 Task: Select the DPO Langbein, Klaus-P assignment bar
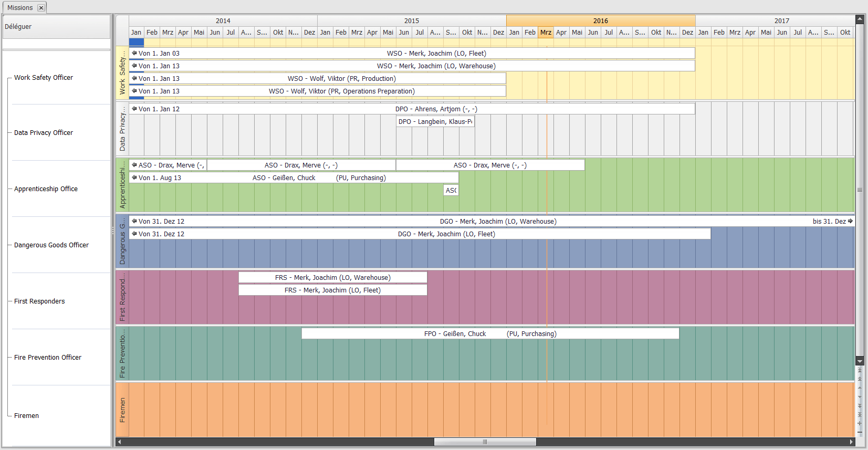point(435,122)
